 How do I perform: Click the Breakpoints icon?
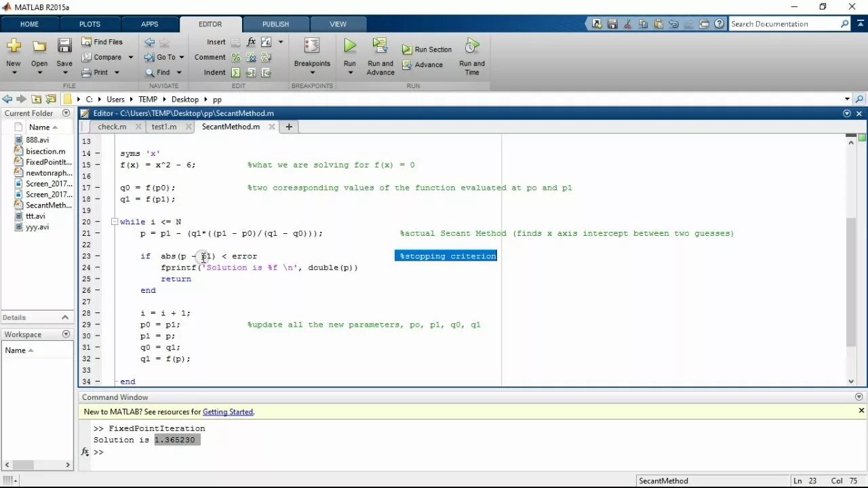point(312,46)
